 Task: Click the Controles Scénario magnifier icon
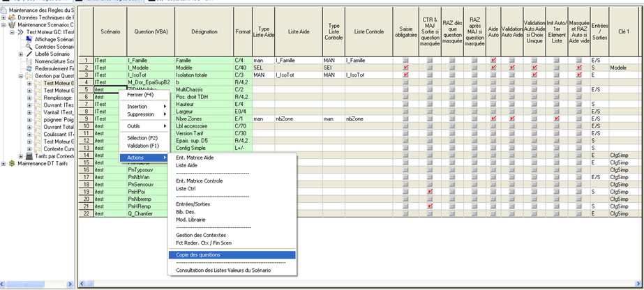click(x=30, y=47)
